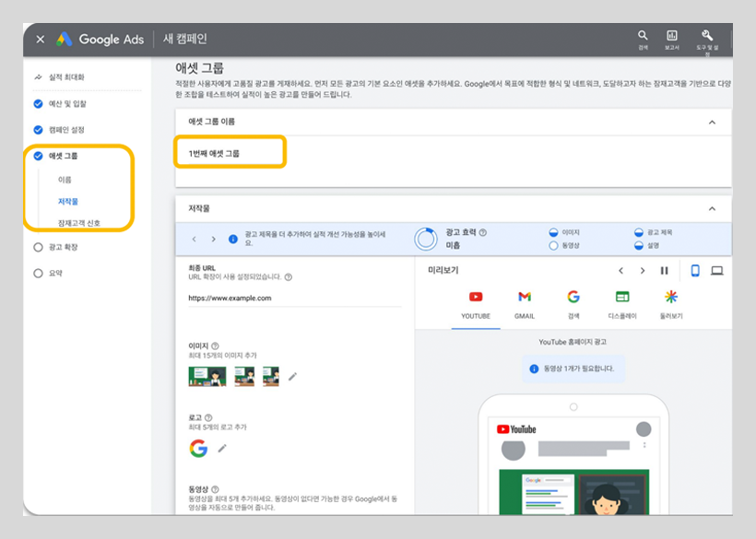Viewport: 756px width, 539px height.
Task: Switch preview to desktop laptop icon
Action: (717, 271)
